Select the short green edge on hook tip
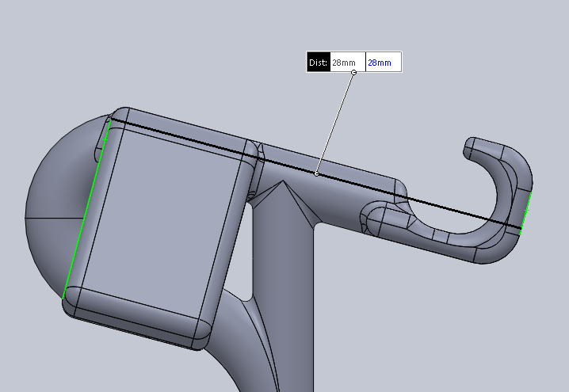The image size is (569, 392). [526, 213]
